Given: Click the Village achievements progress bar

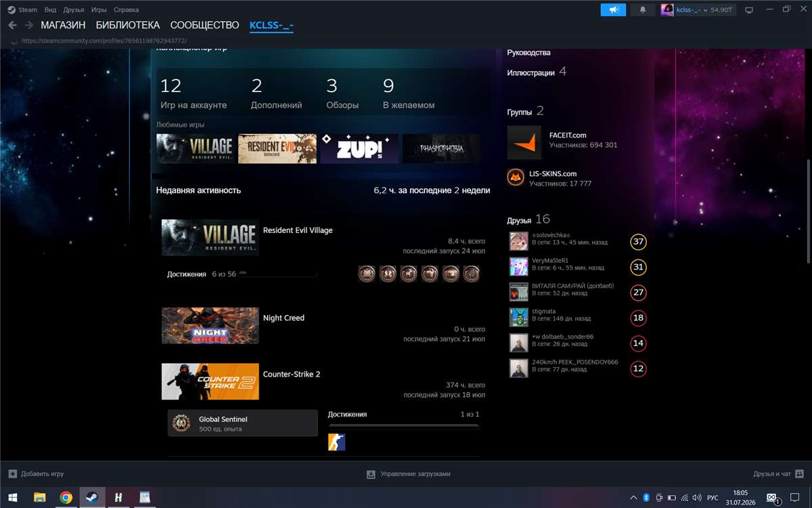Looking at the screenshot, I should click(x=278, y=274).
